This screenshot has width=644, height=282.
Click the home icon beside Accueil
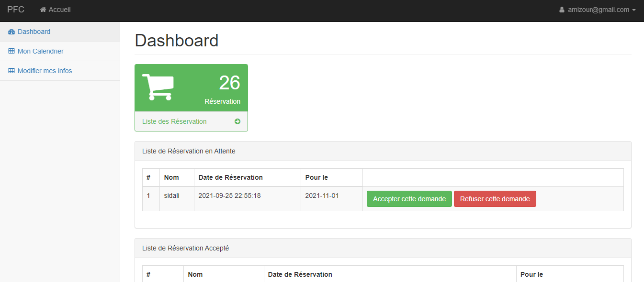click(43, 10)
